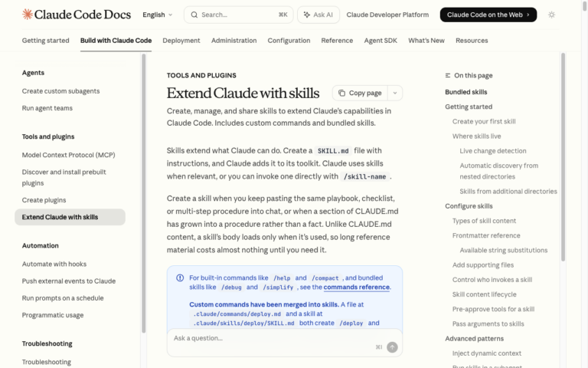The width and height of the screenshot is (588, 368).
Task: Click the info icon in the blue callout
Action: pyautogui.click(x=180, y=278)
